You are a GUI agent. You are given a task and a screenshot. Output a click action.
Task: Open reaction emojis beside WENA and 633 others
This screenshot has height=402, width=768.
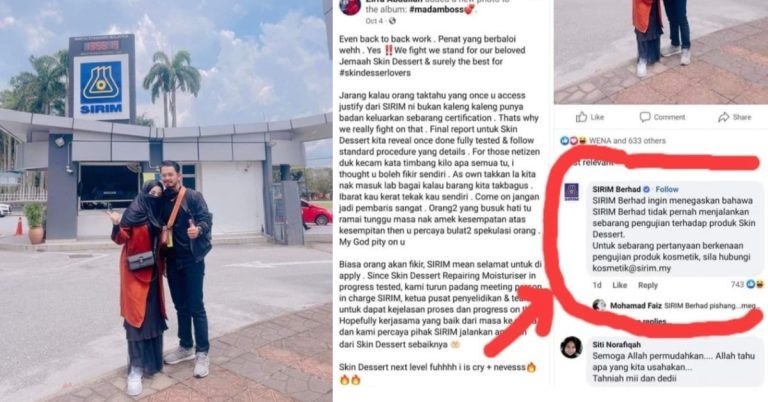(x=573, y=141)
